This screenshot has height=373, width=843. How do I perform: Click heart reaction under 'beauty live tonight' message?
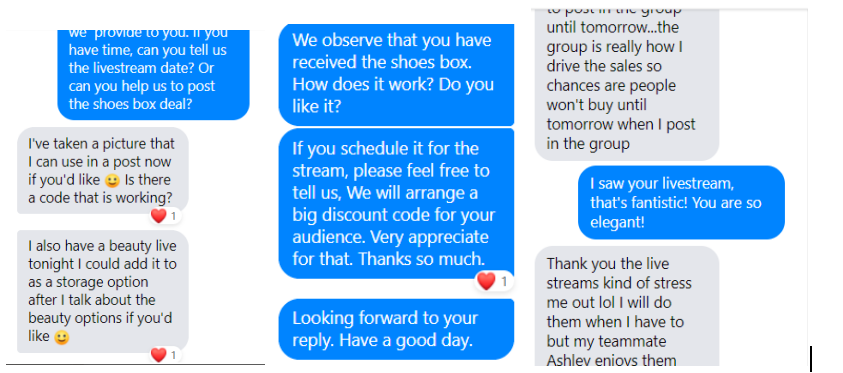(x=158, y=355)
